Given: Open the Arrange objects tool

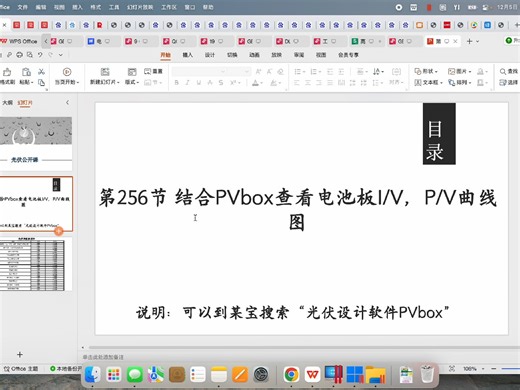Looking at the screenshot, I should click(x=459, y=82).
